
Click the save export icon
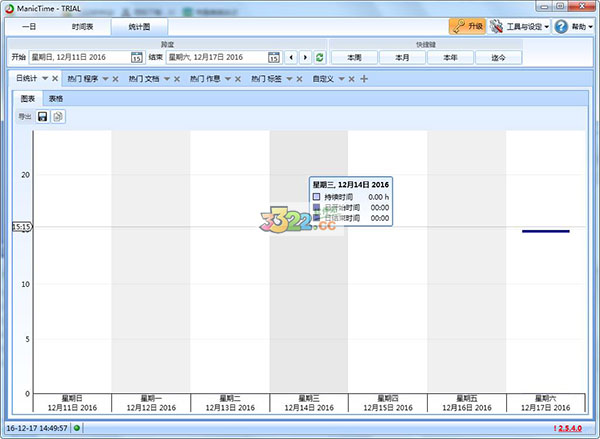[x=43, y=117]
